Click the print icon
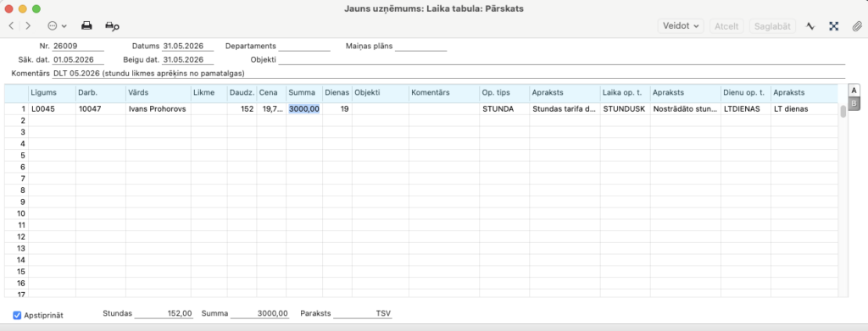 (x=87, y=25)
